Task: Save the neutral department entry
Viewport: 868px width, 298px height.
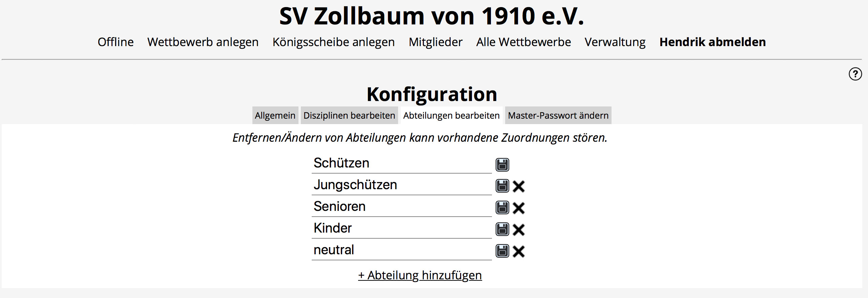Action: (502, 251)
